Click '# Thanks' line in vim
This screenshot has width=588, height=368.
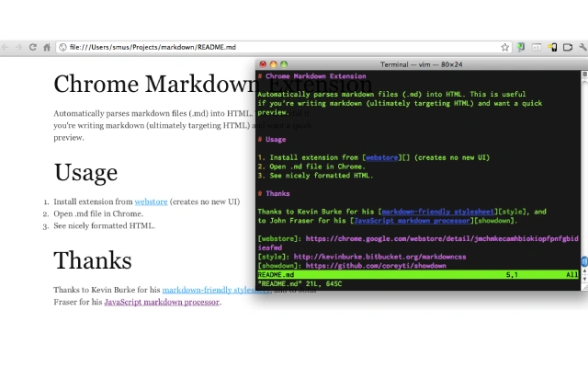(x=274, y=193)
